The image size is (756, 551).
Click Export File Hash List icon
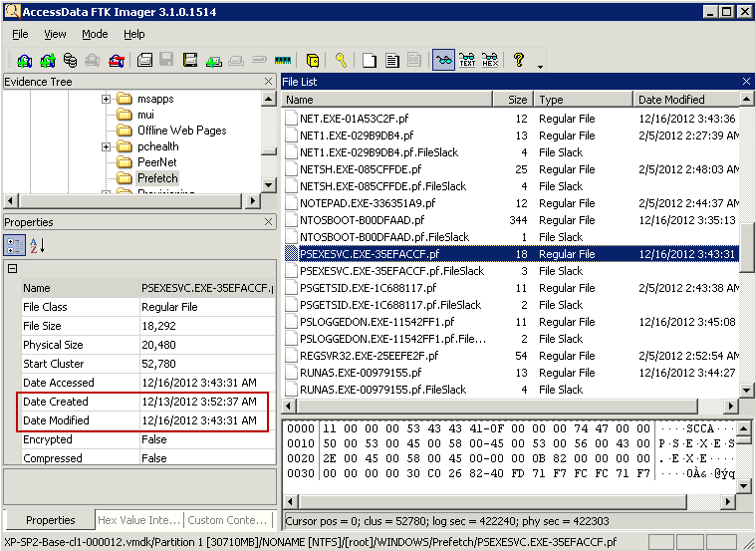(x=392, y=61)
